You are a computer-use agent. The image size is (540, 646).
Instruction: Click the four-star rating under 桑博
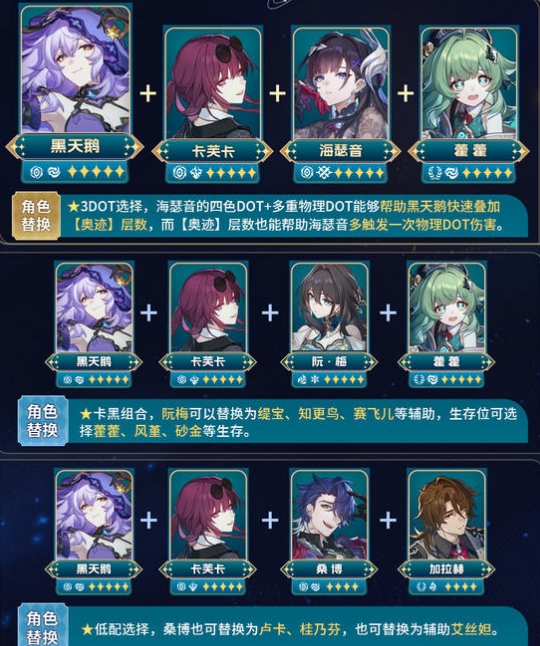[x=342, y=586]
